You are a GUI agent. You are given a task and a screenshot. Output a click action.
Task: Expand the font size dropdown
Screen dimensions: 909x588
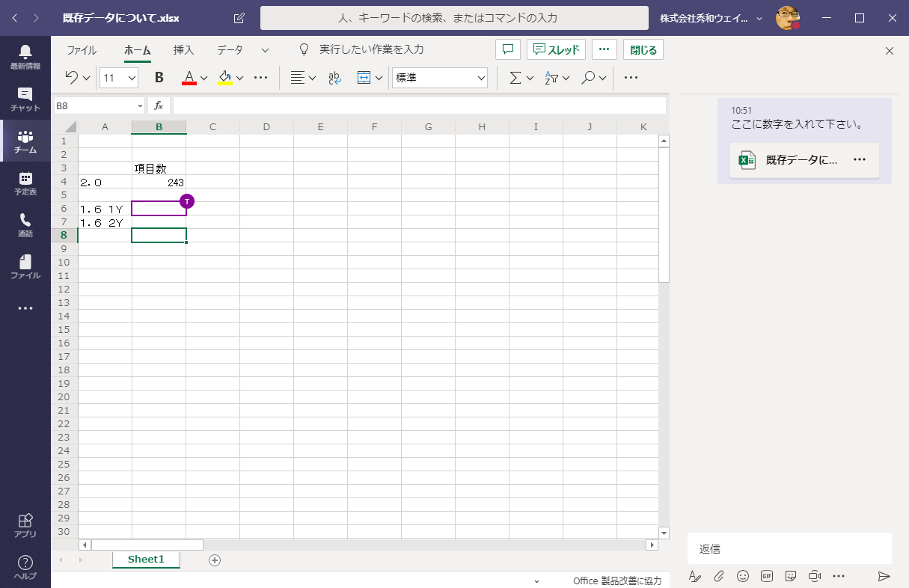(x=132, y=78)
